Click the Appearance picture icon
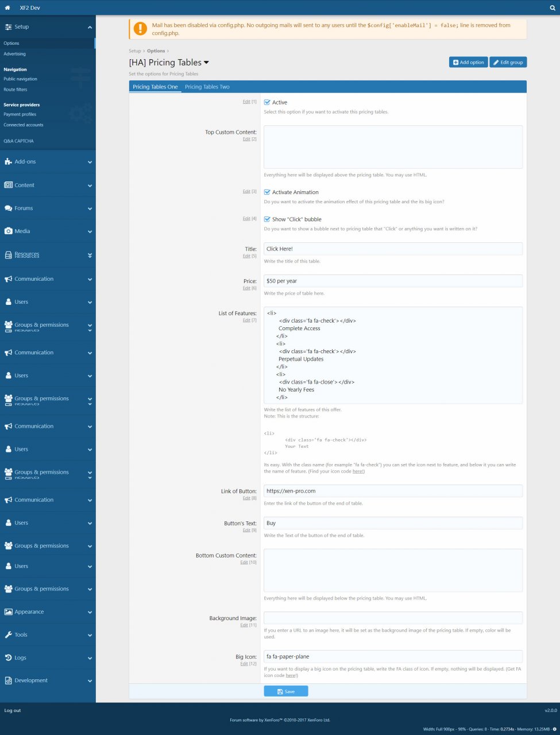The width and height of the screenshot is (560, 735). click(x=8, y=612)
